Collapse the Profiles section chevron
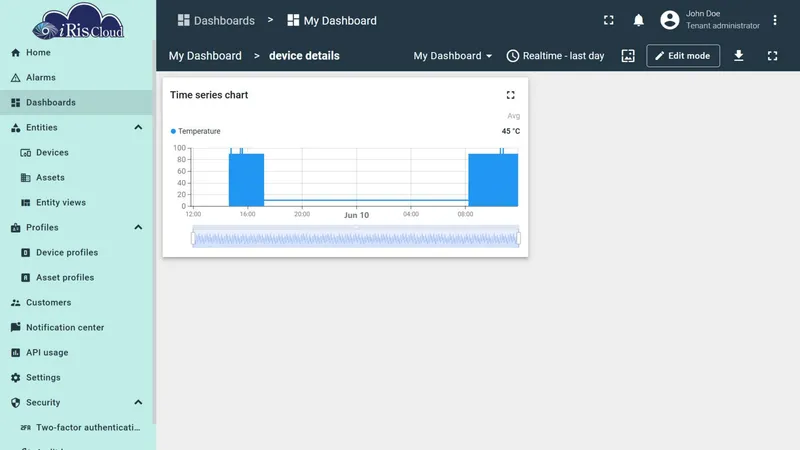 138,228
